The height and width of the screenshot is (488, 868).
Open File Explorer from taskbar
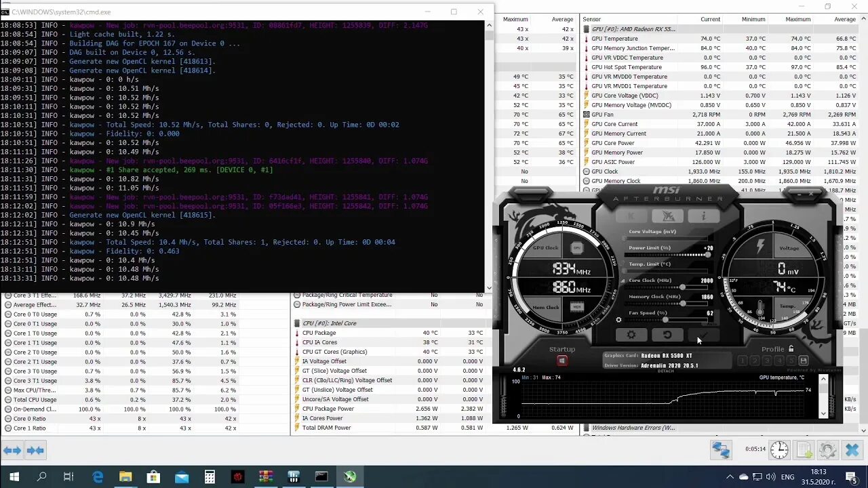(125, 477)
